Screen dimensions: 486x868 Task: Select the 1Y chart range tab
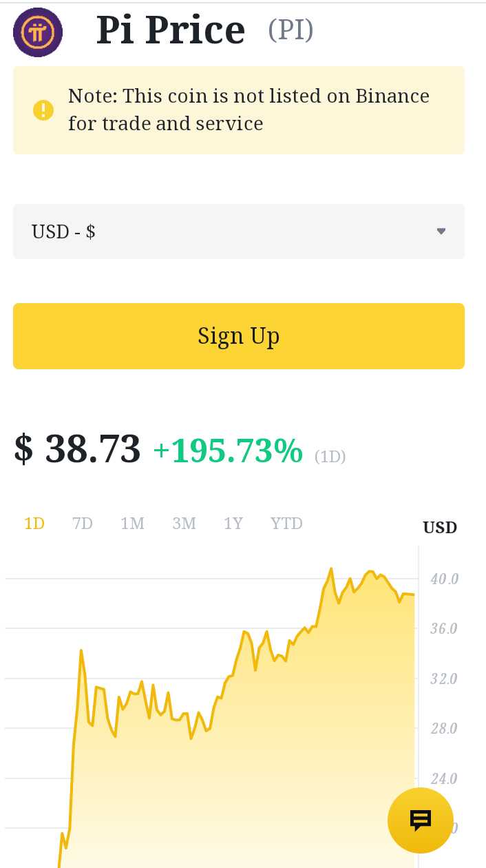tap(233, 524)
